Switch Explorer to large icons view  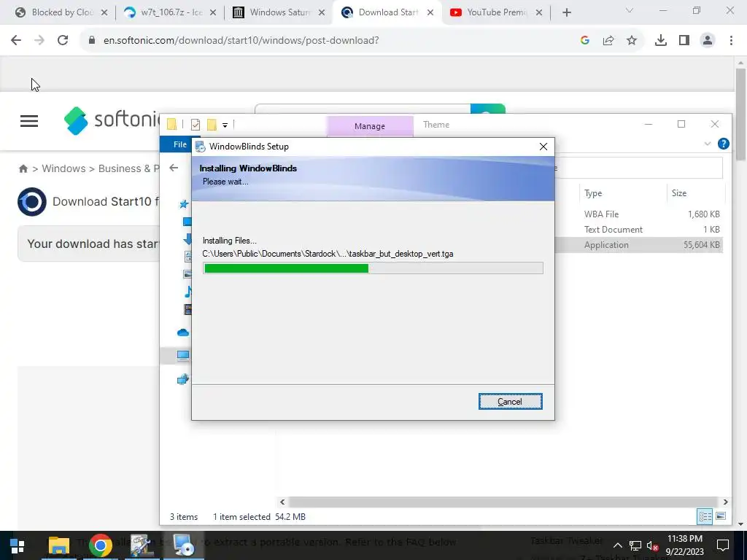pyautogui.click(x=721, y=517)
